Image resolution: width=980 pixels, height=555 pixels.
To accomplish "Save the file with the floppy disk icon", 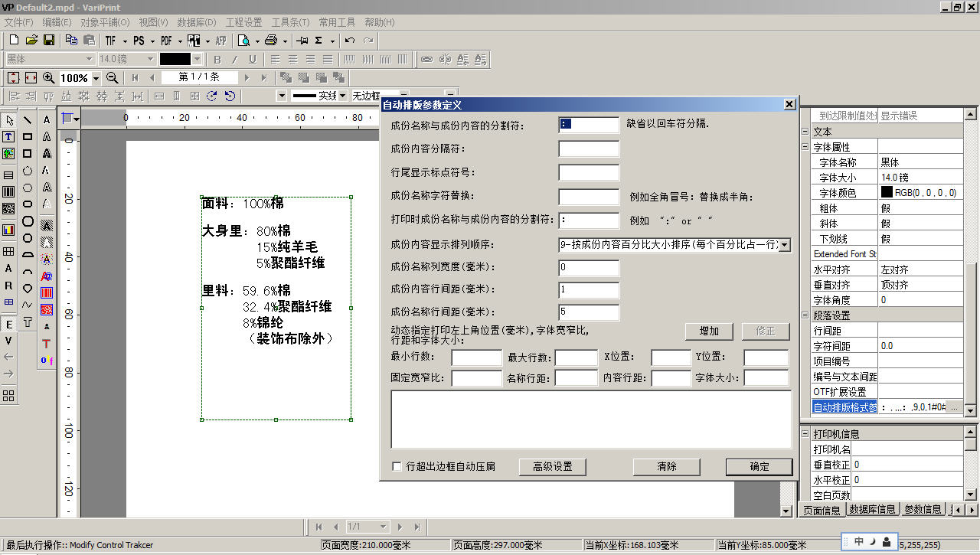I will (x=49, y=40).
